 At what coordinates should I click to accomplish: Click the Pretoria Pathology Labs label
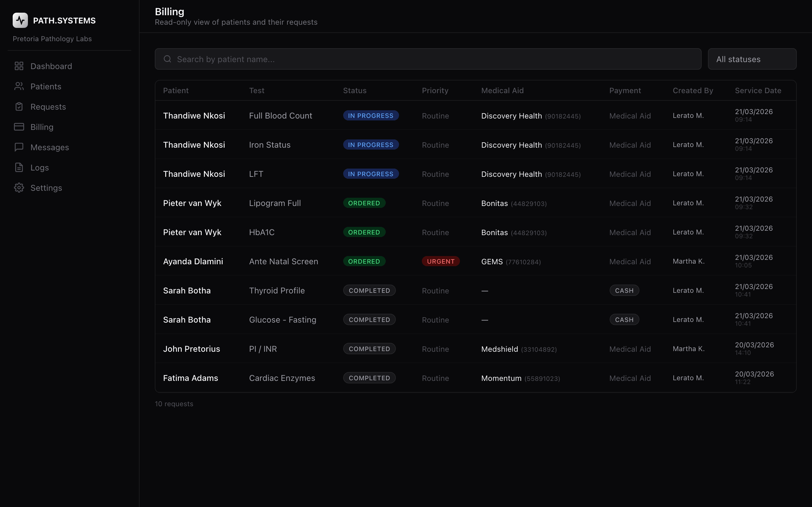click(52, 39)
